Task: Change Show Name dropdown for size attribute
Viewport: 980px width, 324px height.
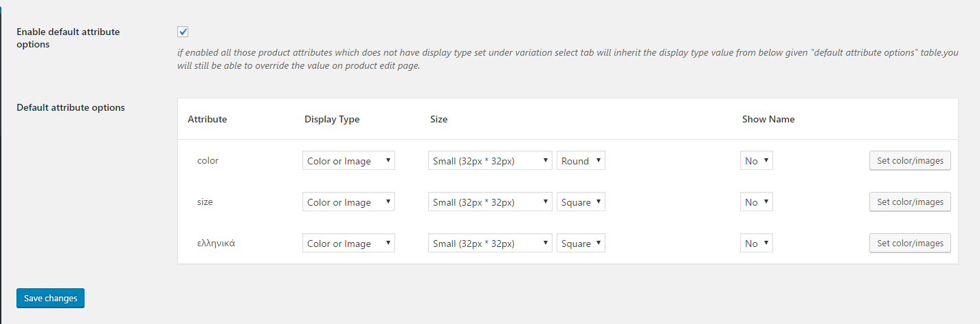Action: pyautogui.click(x=756, y=202)
